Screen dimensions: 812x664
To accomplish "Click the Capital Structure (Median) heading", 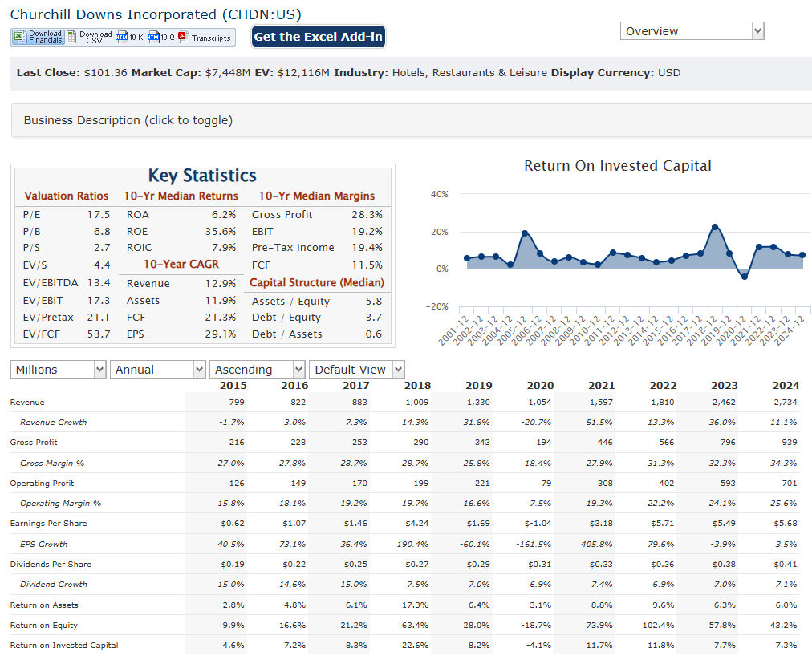I will pyautogui.click(x=317, y=283).
